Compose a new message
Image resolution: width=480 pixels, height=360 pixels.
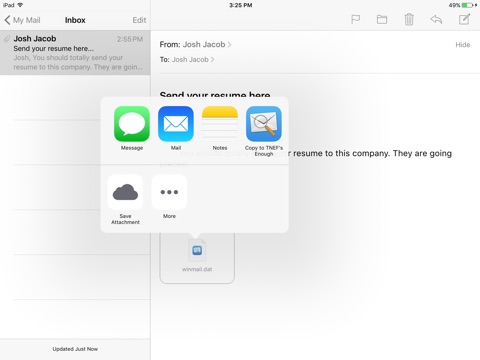point(464,19)
